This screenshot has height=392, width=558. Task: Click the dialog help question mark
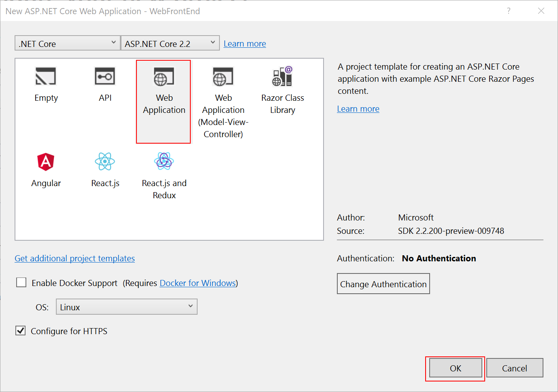click(509, 11)
